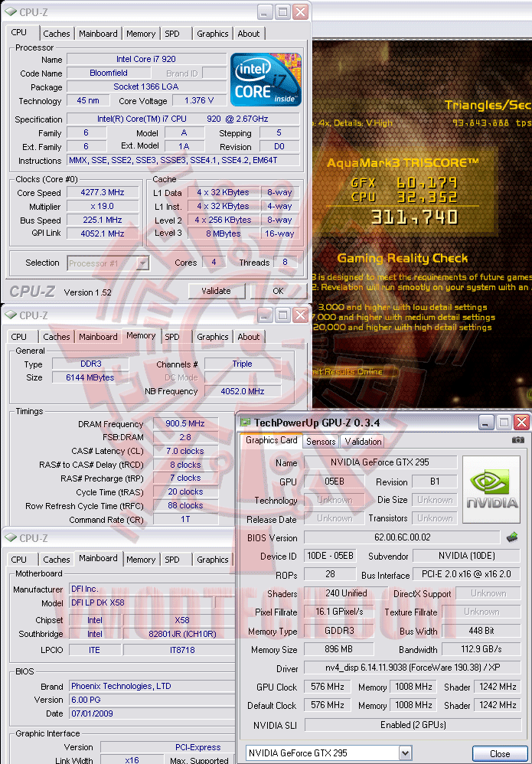This screenshot has height=764, width=532.
Task: Click the Memory-tab CPU-Z window title icon
Action: (10, 315)
